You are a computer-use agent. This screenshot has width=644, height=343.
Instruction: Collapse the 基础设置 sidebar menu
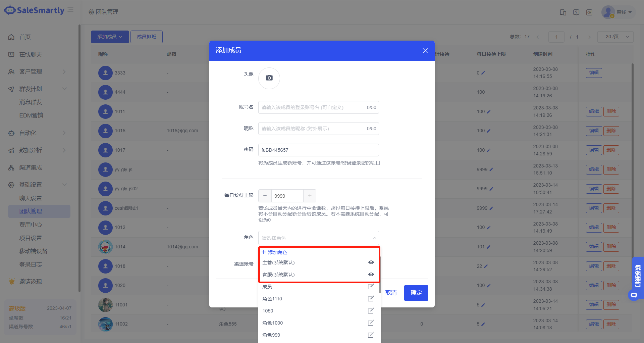click(38, 185)
